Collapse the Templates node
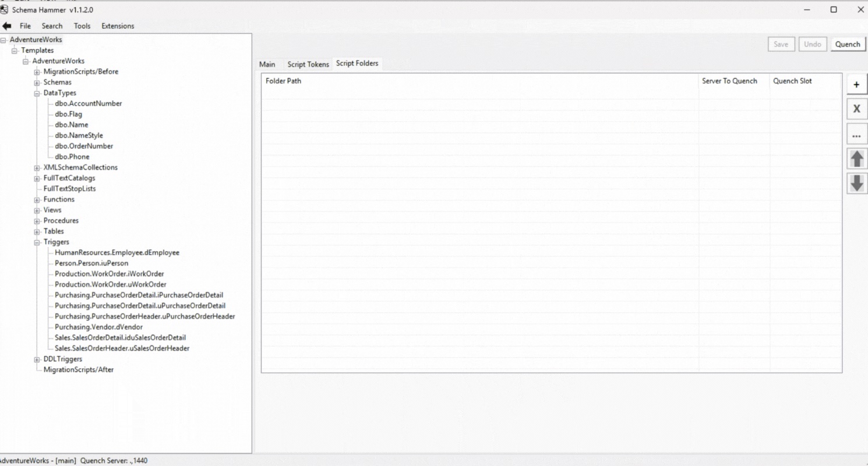Viewport: 868px width, 466px height. (14, 50)
